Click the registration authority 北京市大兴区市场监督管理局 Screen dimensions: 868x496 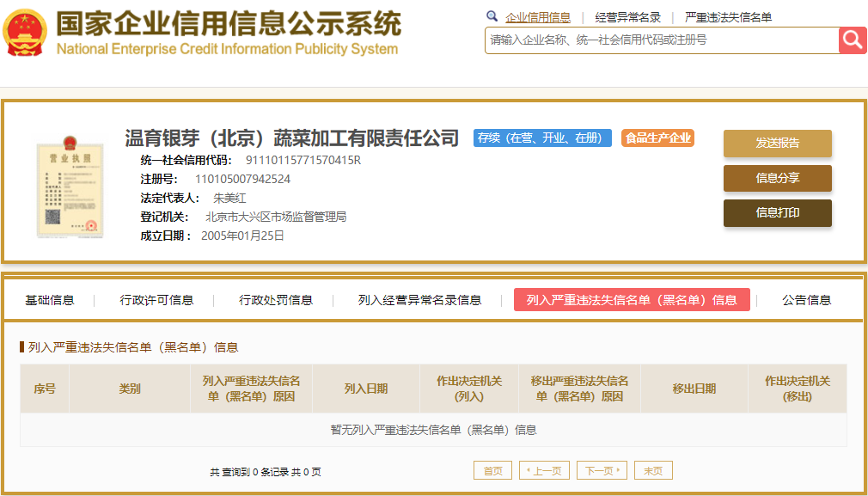pyautogui.click(x=276, y=217)
